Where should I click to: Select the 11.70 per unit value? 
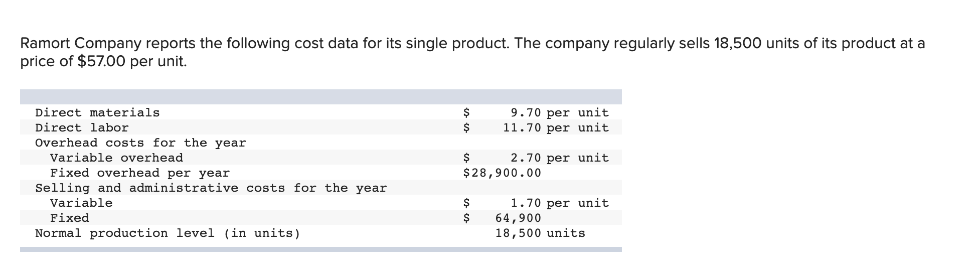click(556, 127)
